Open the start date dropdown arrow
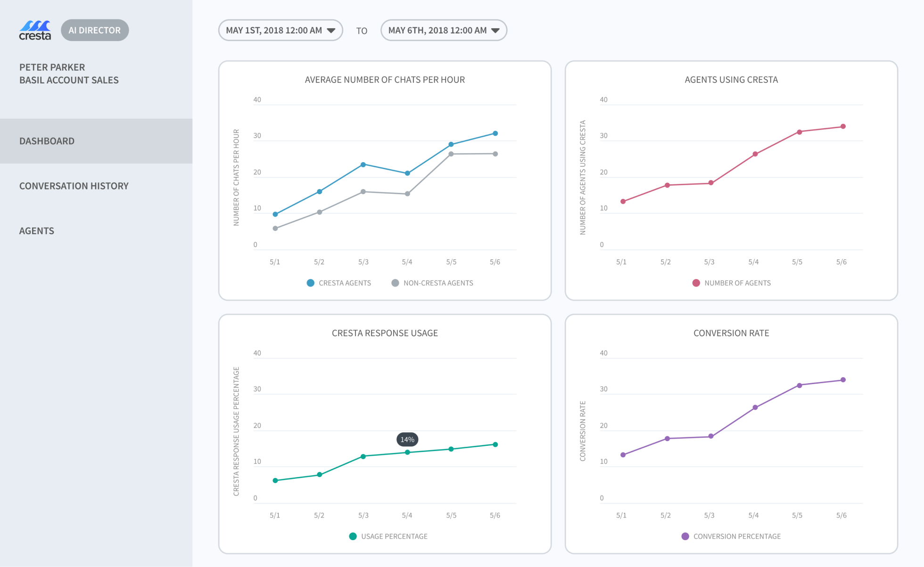This screenshot has width=924, height=567. pos(331,31)
